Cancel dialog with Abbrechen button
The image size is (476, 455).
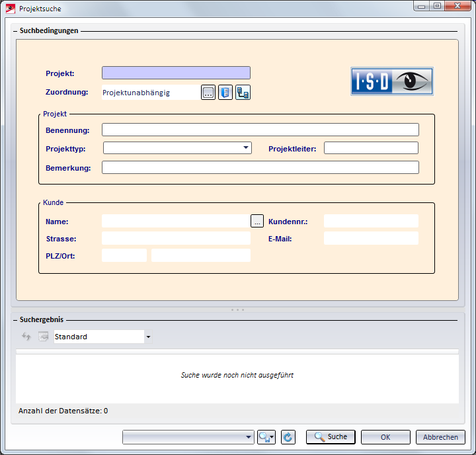click(440, 437)
